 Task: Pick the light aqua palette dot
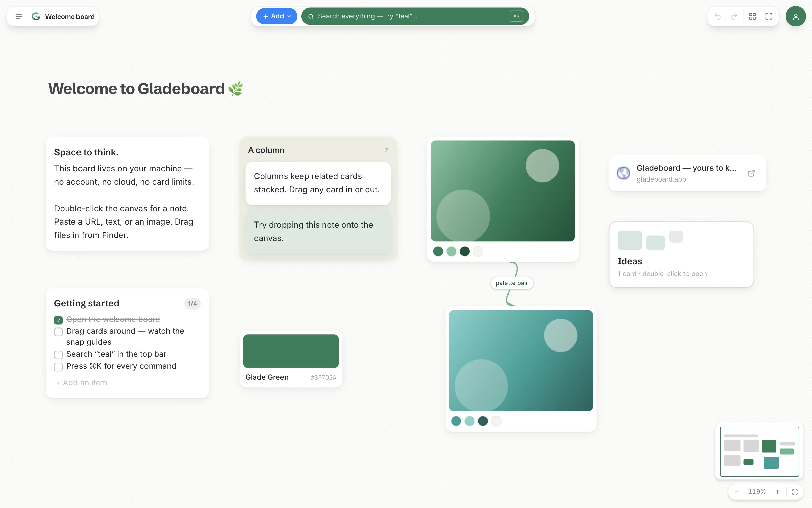470,421
